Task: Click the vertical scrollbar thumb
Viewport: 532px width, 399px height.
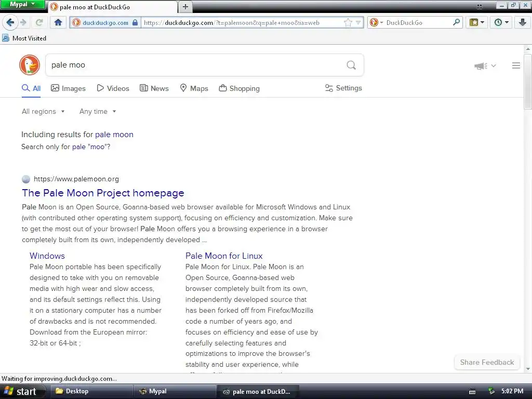Action: [x=528, y=81]
